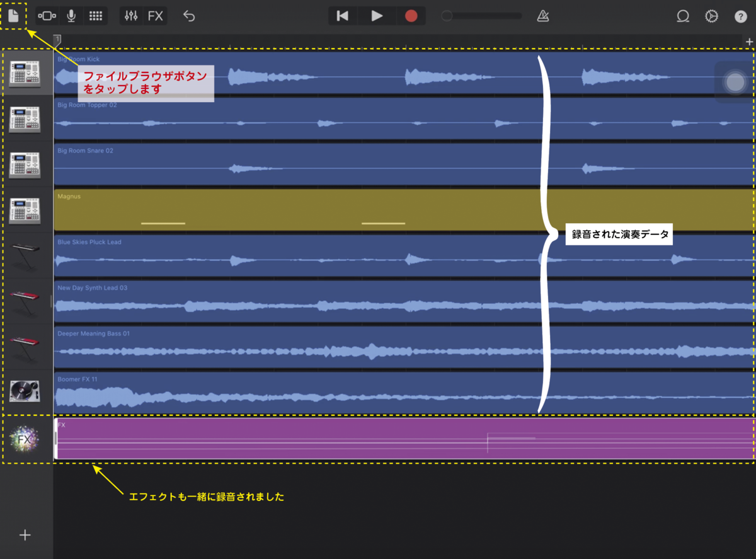Select the Big Room Snare 02 region
Viewport: 756px width, 559px height.
pyautogui.click(x=404, y=164)
